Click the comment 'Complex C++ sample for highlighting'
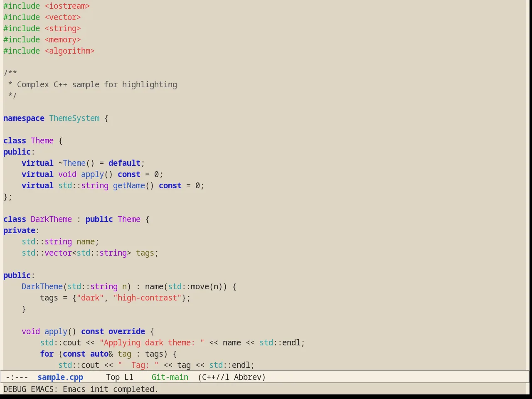The image size is (532, 399). [x=97, y=84]
